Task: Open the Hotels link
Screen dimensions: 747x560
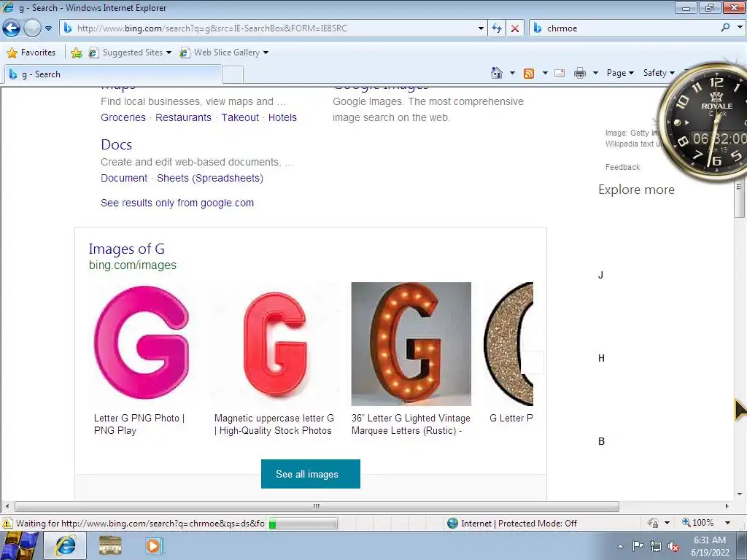Action: pyautogui.click(x=282, y=117)
